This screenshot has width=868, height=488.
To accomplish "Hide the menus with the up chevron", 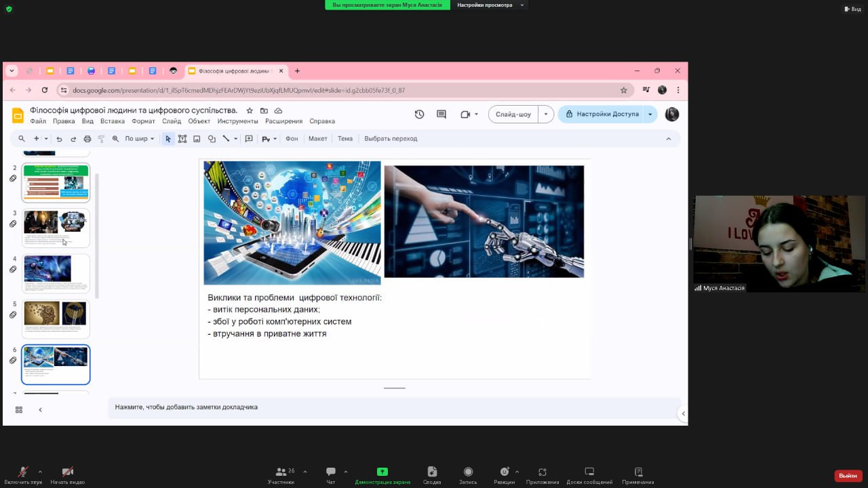I will pyautogui.click(x=669, y=139).
